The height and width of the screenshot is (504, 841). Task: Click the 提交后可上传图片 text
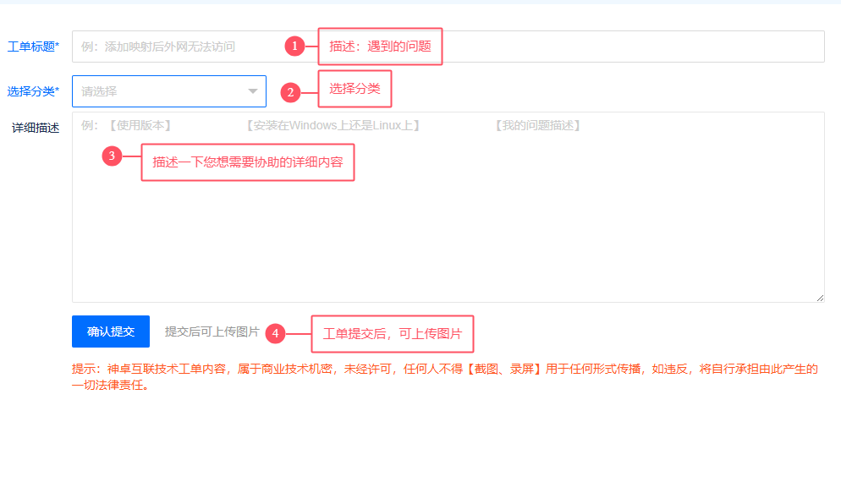click(x=212, y=331)
